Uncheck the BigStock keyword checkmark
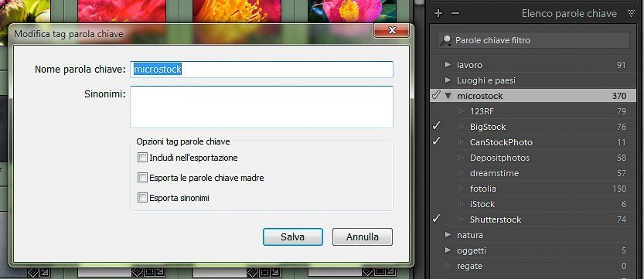This screenshot has width=644, height=279. (437, 127)
